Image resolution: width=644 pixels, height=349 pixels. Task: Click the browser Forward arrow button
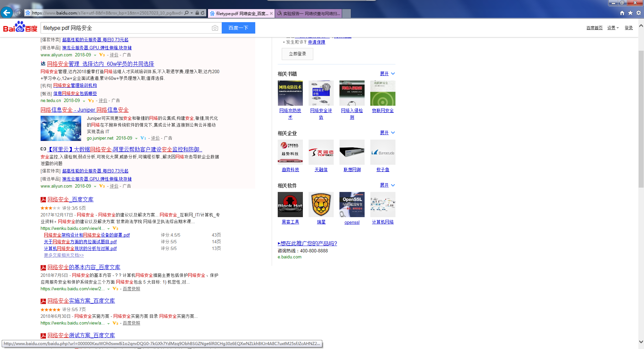pyautogui.click(x=18, y=13)
